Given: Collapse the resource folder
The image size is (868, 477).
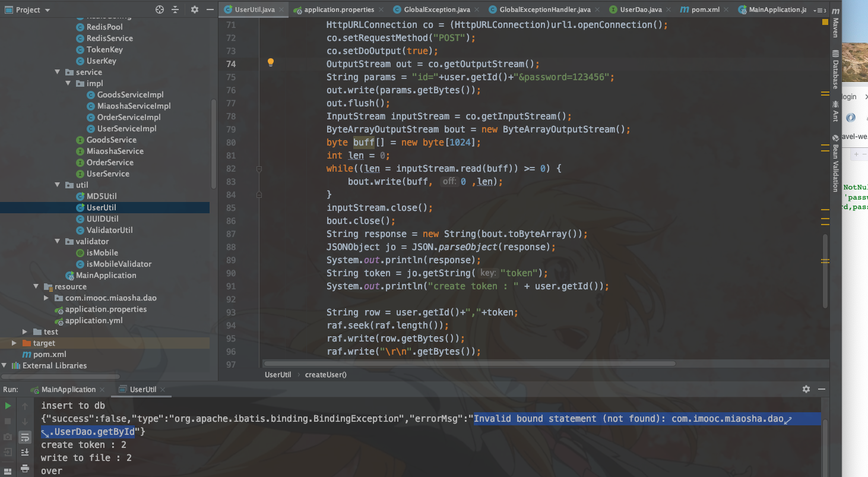Looking at the screenshot, I should 36,286.
